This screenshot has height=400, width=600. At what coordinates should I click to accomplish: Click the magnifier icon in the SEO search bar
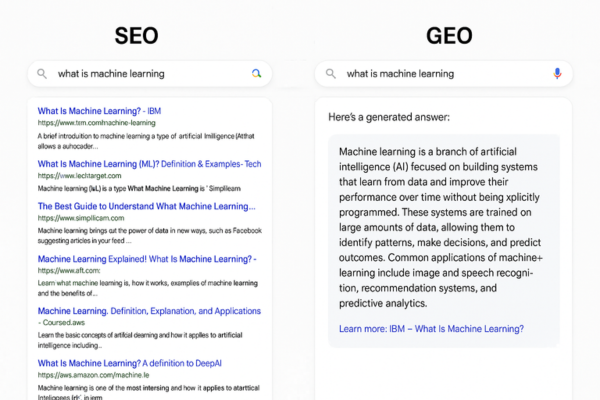click(x=41, y=74)
